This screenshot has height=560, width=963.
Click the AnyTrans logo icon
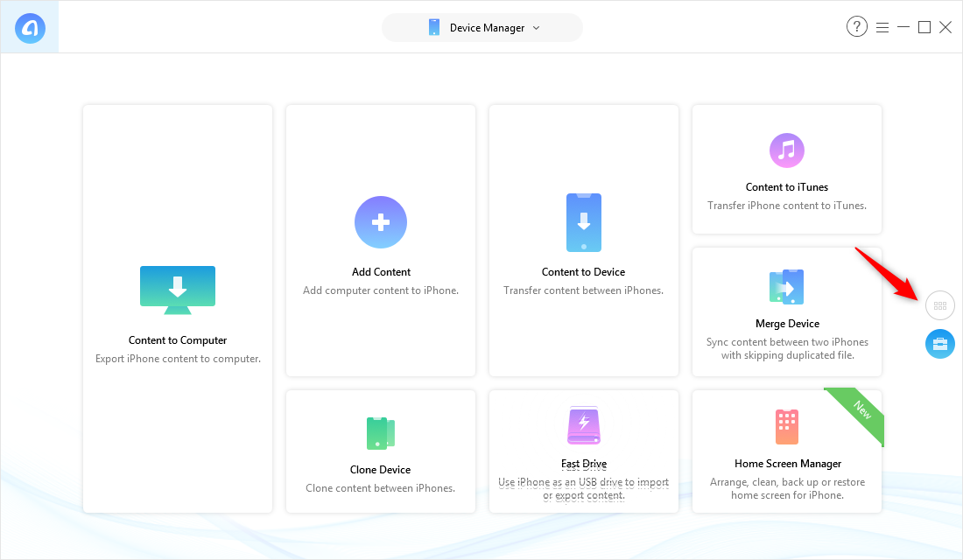(x=30, y=28)
